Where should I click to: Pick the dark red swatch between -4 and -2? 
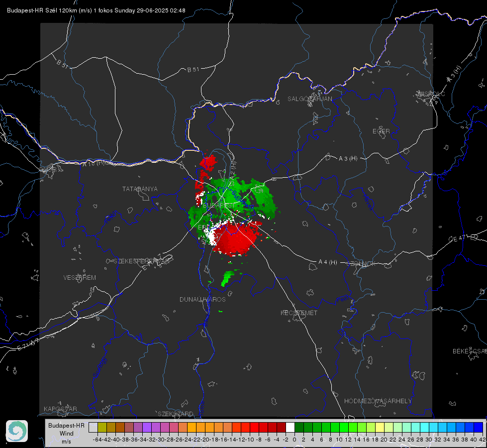click(281, 427)
